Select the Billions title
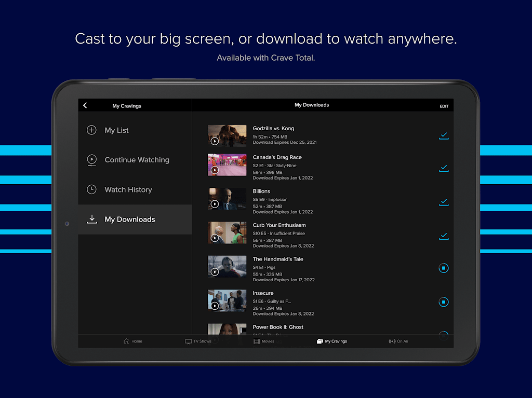The height and width of the screenshot is (398, 532). (x=261, y=191)
